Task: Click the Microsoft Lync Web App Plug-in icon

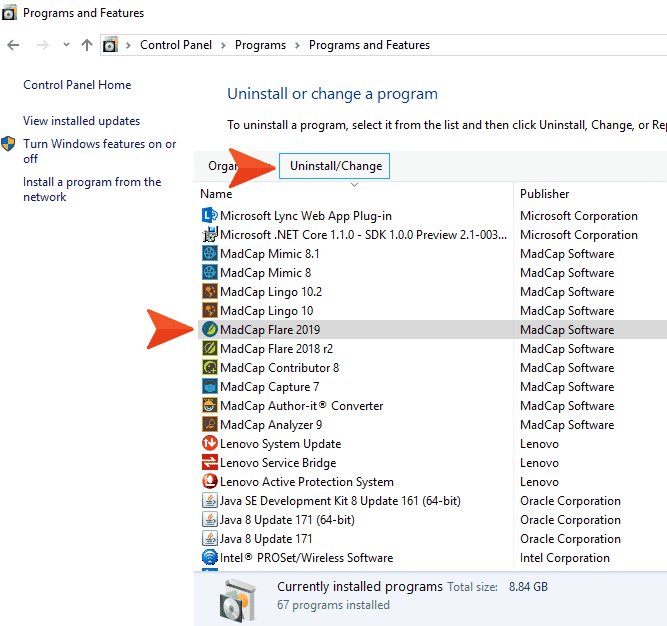Action: point(209,216)
